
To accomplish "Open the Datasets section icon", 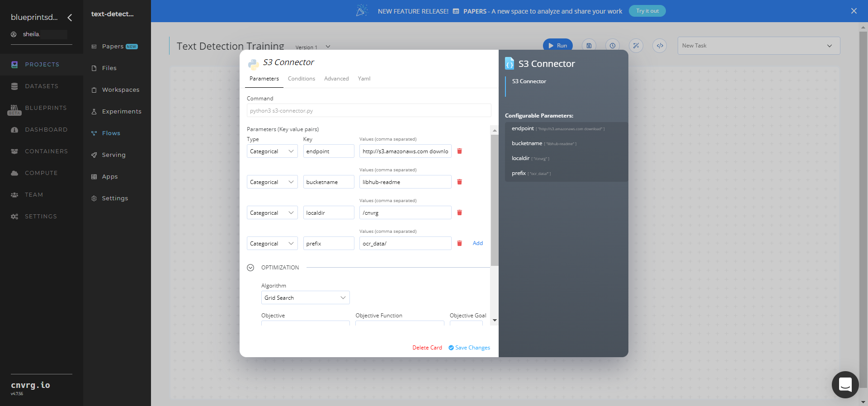I will point(14,86).
